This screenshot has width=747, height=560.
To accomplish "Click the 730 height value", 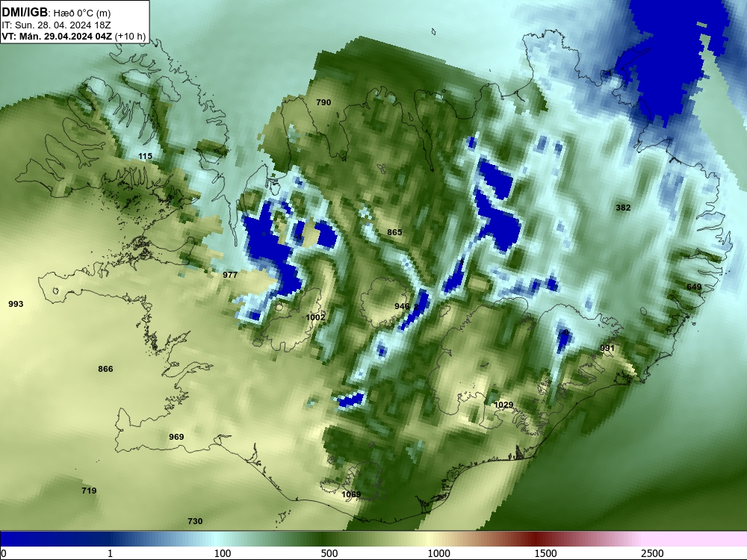I will point(195,521).
